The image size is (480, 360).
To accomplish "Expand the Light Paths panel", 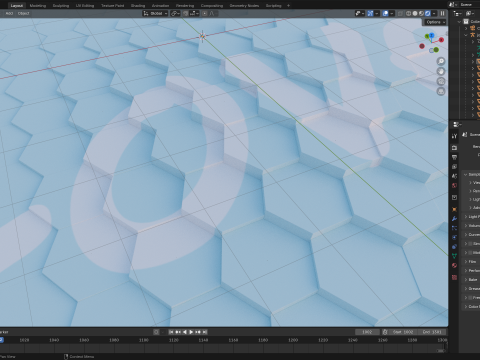I will click(x=471, y=217).
